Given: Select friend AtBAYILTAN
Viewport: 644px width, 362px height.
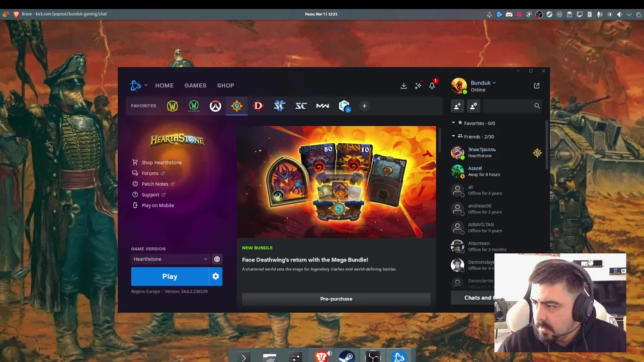Looking at the screenshot, I should pyautogui.click(x=496, y=227).
